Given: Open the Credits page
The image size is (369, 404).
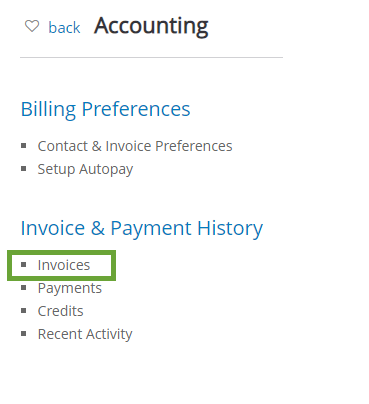Looking at the screenshot, I should pyautogui.click(x=60, y=311).
